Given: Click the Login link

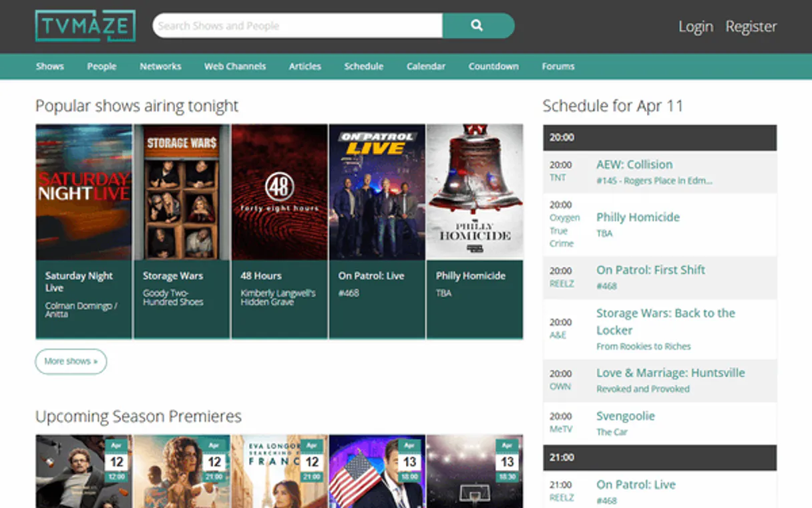Looking at the screenshot, I should point(695,27).
